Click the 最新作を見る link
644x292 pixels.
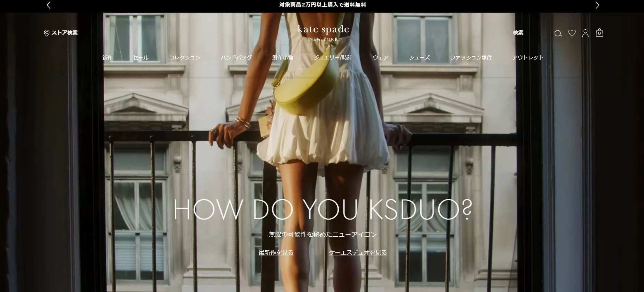point(276,253)
